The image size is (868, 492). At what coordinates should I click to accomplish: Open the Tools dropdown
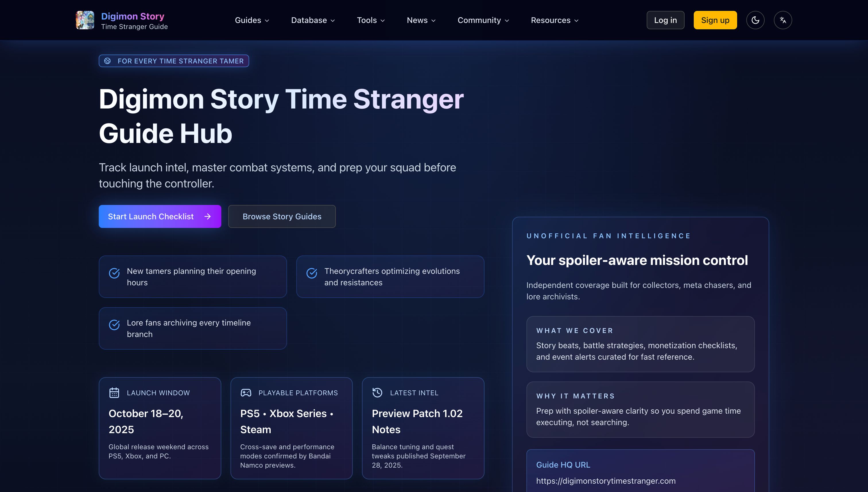tap(371, 20)
